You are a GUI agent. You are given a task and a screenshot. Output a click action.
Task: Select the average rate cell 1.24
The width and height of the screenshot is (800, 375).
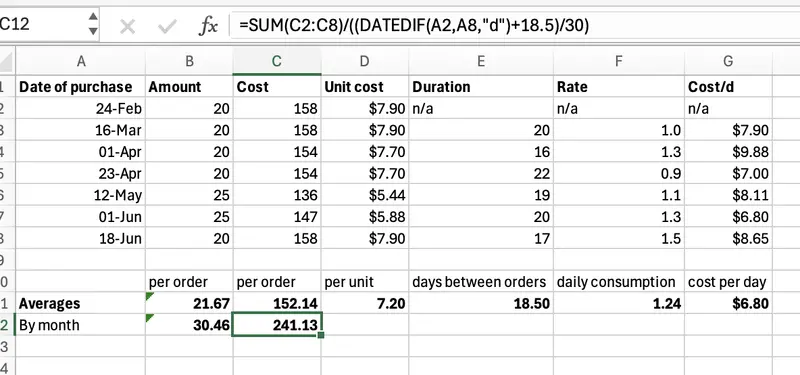pyautogui.click(x=619, y=304)
